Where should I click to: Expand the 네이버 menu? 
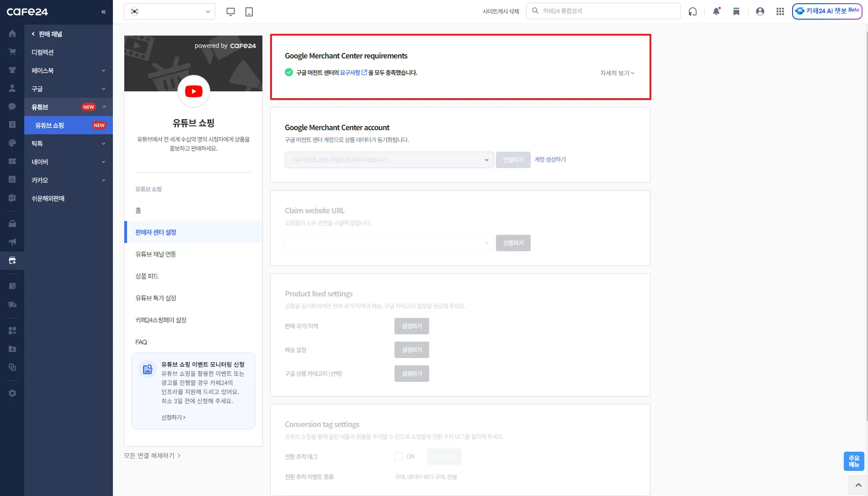coord(69,162)
